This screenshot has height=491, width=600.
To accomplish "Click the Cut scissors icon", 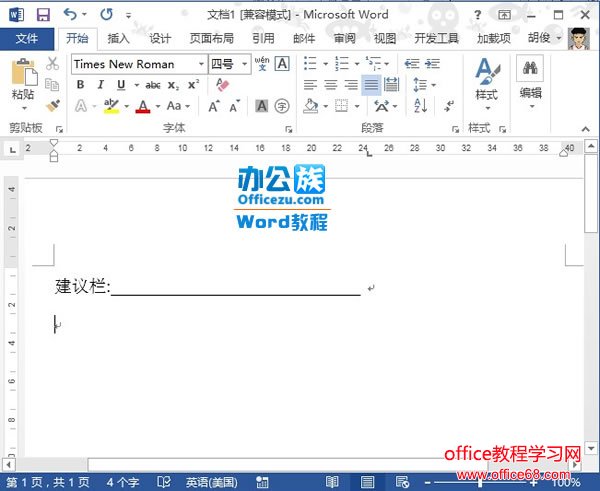I will point(52,64).
